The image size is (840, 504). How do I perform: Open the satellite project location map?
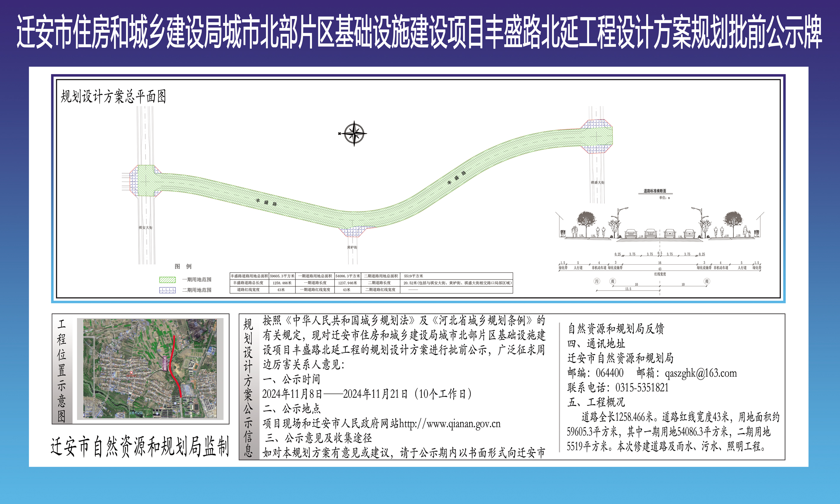tap(150, 369)
